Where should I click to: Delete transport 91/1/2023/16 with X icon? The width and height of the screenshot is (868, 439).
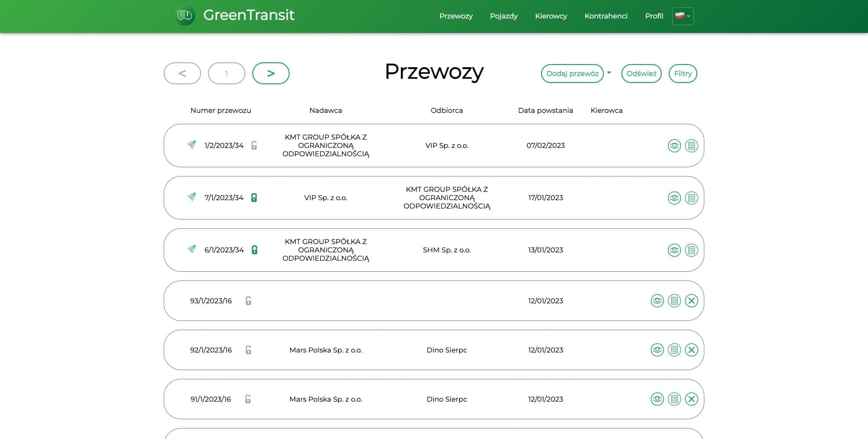tap(691, 399)
